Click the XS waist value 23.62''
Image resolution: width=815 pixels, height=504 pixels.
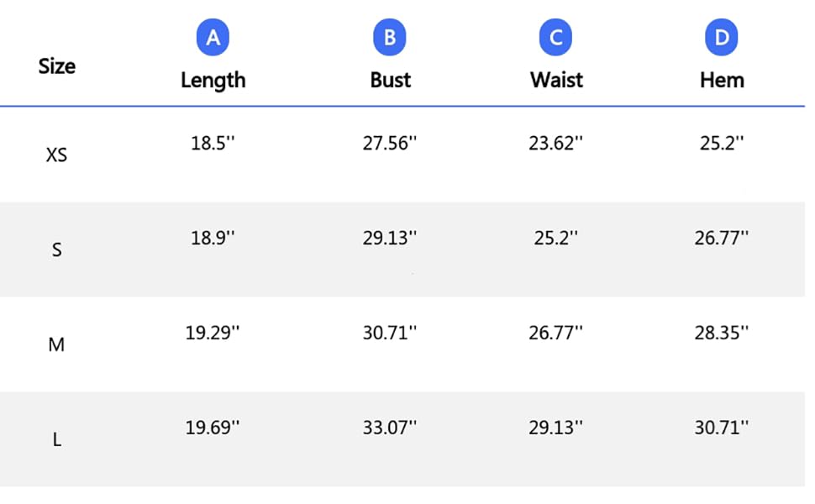click(x=555, y=143)
